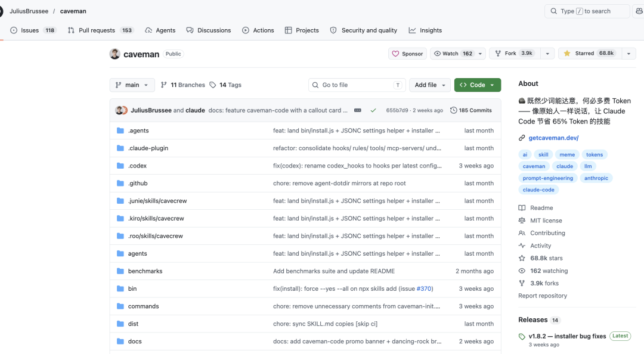The height and width of the screenshot is (354, 644).
Task: Click the benchmarks folder icon
Action: point(120,271)
